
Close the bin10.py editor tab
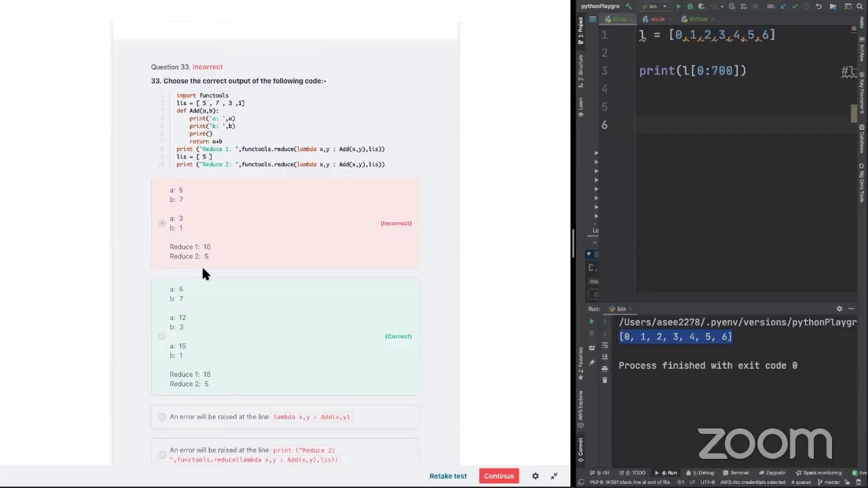(x=713, y=19)
